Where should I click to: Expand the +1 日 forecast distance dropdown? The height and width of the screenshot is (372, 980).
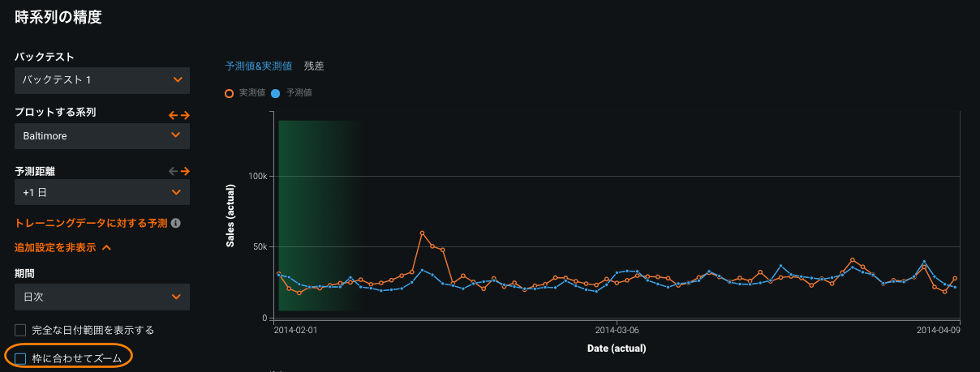pyautogui.click(x=102, y=192)
